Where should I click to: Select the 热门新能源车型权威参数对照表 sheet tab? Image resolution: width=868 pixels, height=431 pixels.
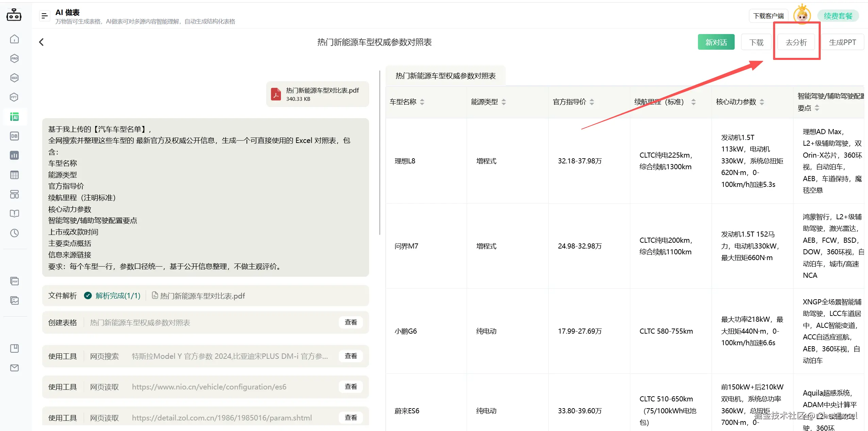[445, 76]
